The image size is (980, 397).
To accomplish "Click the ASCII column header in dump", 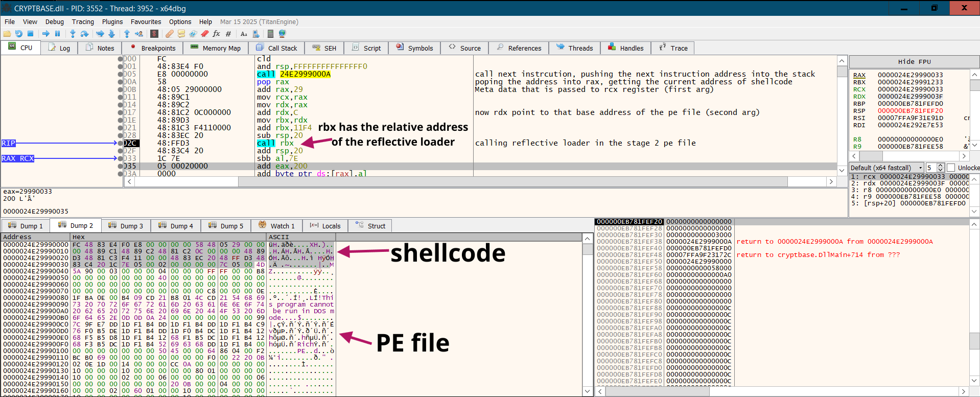I will (x=301, y=237).
